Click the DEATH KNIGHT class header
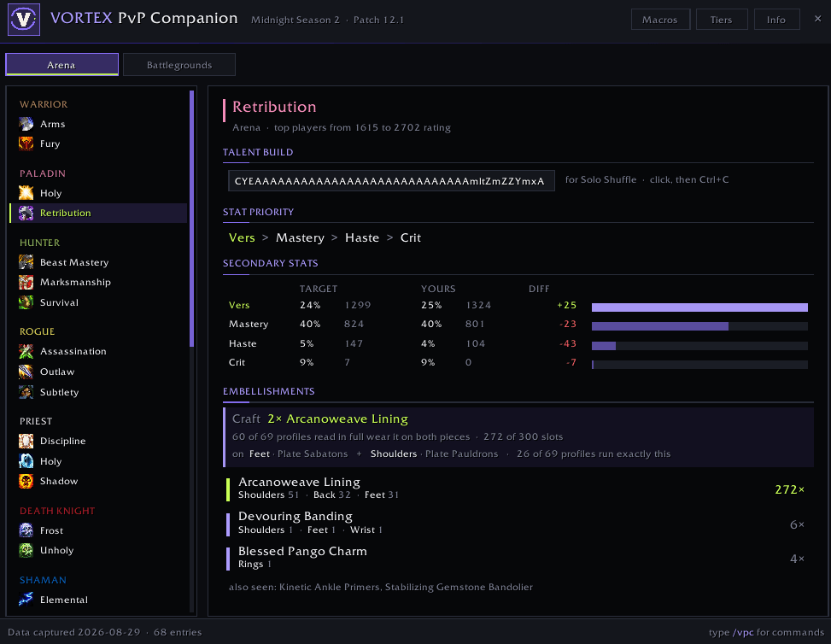Viewport: 831px width, 644px height. point(57,511)
